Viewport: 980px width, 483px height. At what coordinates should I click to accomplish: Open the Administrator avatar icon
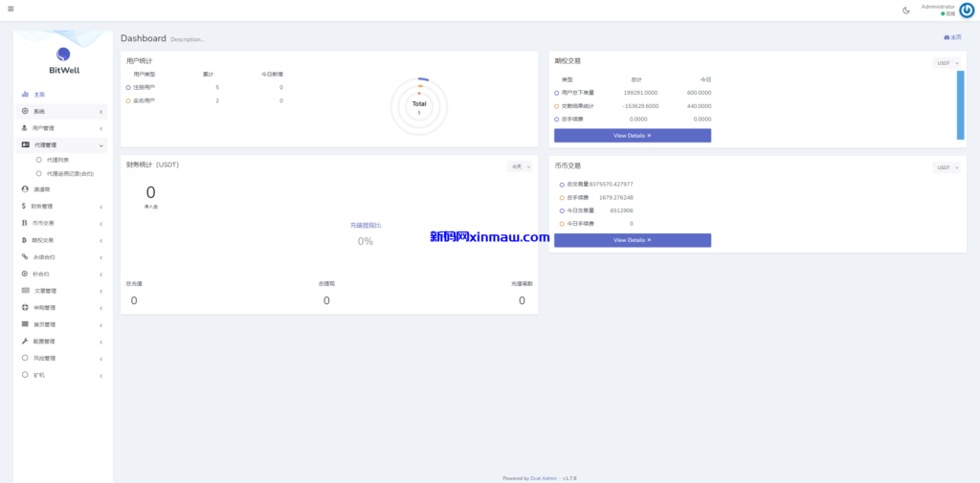point(967,11)
